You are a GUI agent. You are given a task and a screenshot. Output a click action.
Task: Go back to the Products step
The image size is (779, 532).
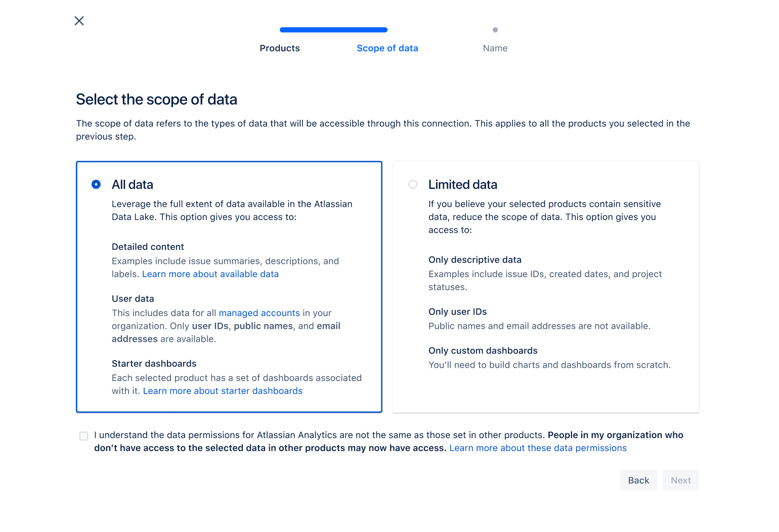click(279, 48)
